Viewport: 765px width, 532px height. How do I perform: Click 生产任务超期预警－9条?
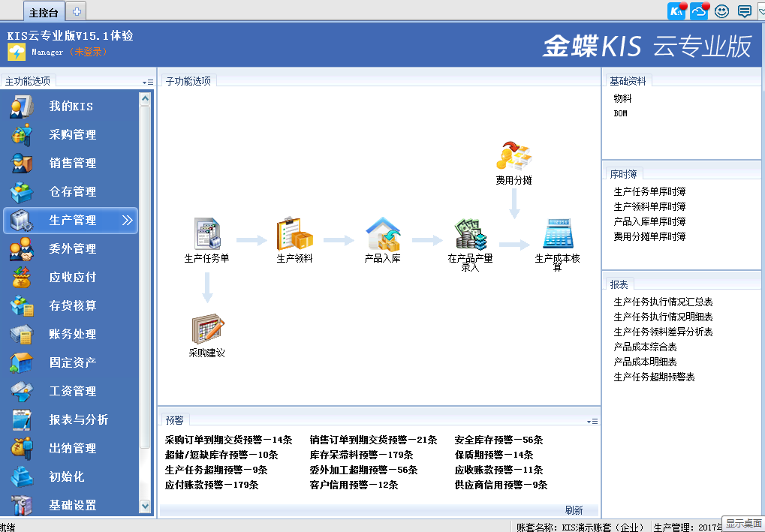(216, 470)
